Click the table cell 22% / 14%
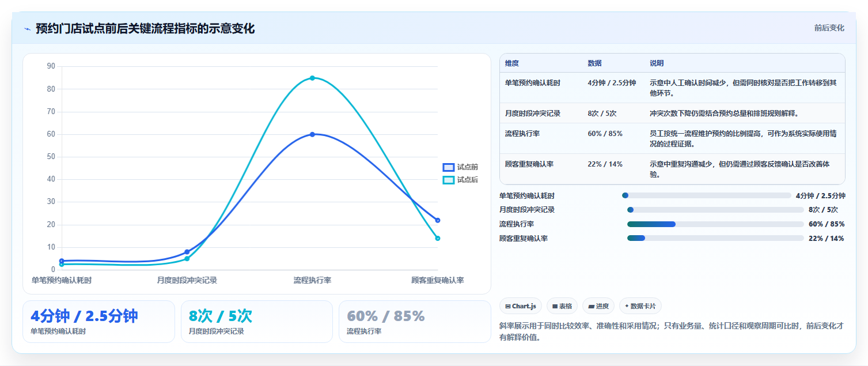Viewport: 868px width, 366px height. coord(605,164)
